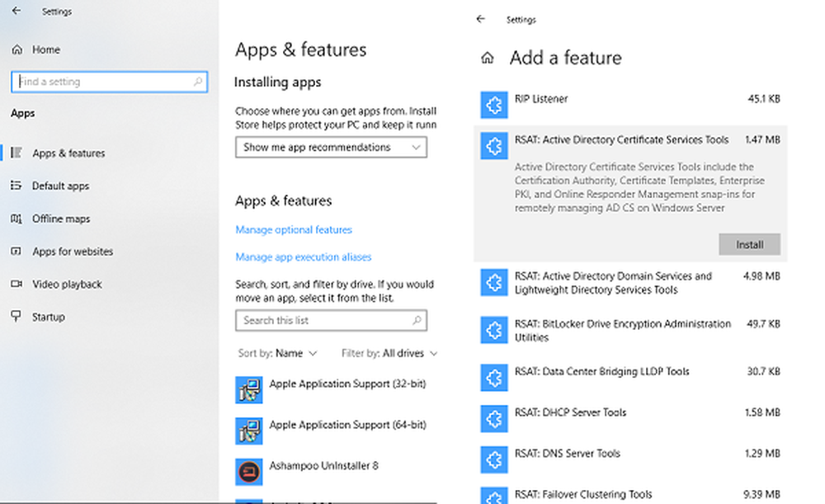This screenshot has height=504, width=825.
Task: Open the Home settings page
Action: [45, 49]
